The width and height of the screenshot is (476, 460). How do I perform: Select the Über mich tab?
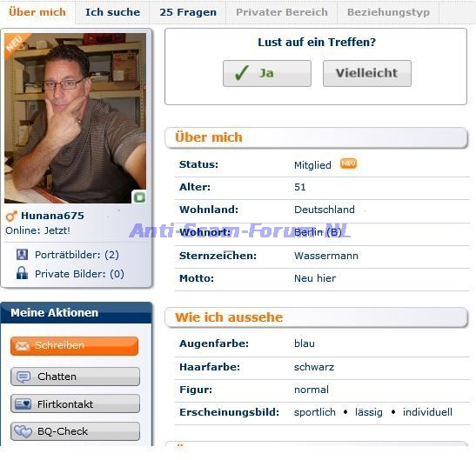(x=37, y=12)
